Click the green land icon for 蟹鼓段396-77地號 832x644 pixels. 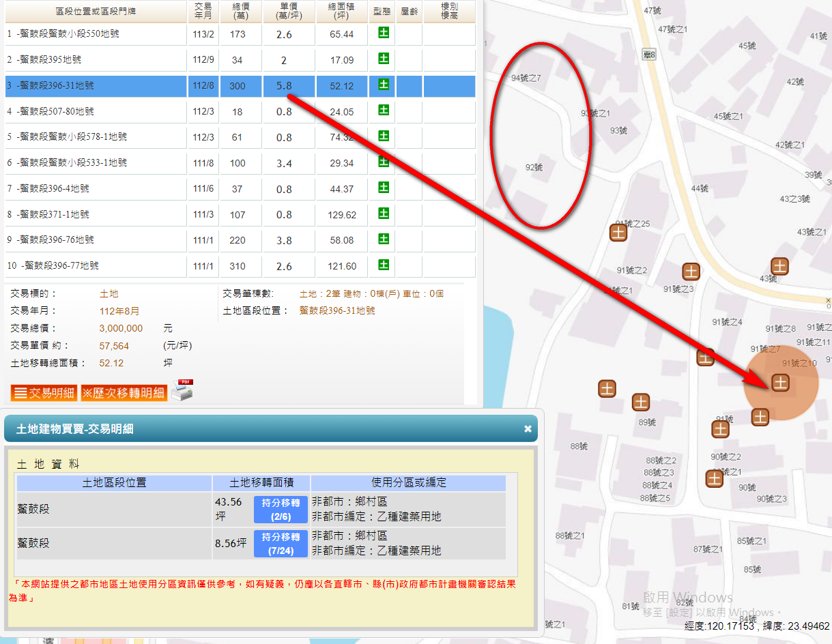(x=384, y=265)
